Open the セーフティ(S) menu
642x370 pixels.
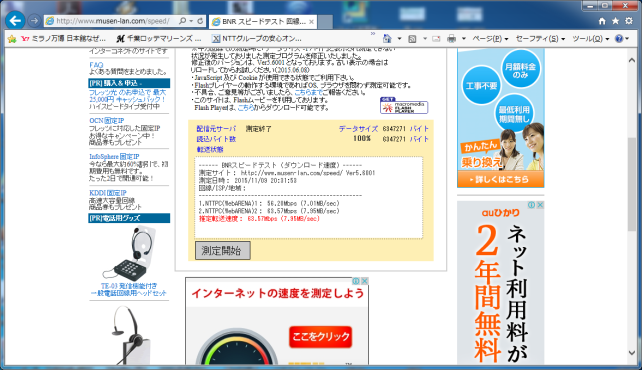click(540, 39)
